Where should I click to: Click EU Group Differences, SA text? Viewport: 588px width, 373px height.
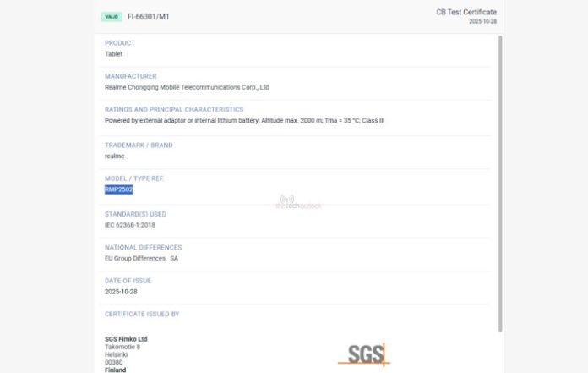pos(141,258)
